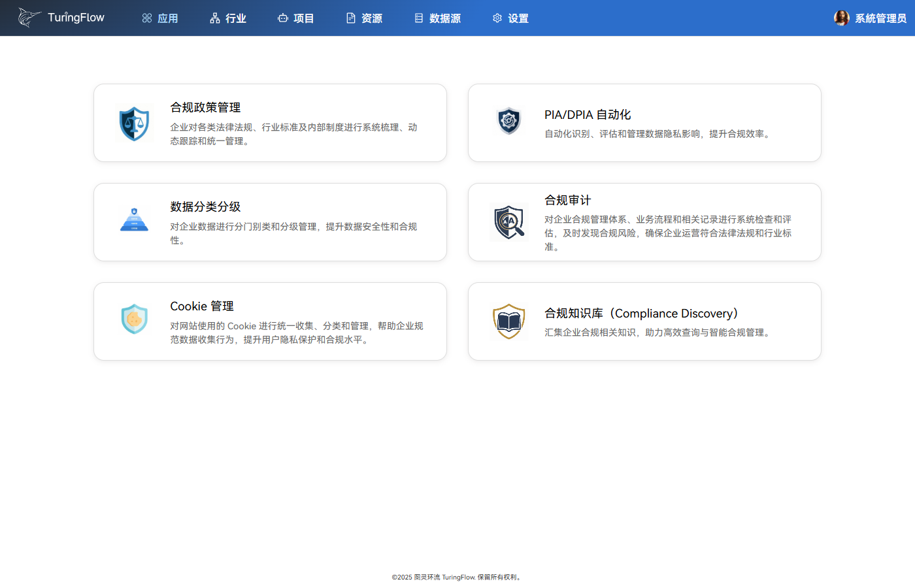This screenshot has width=915, height=588.
Task: Click the balance-scale shield icon of 合规政策管理
Action: point(135,123)
